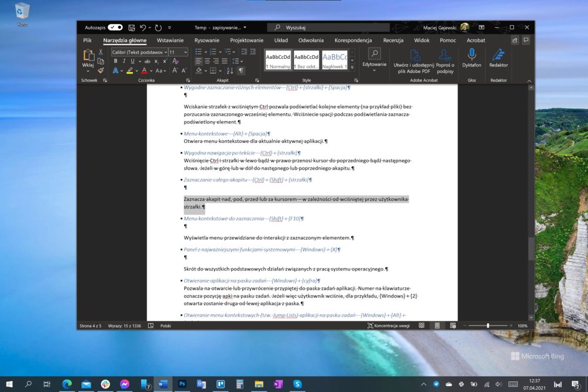Activate the Format Painter brush
The width and height of the screenshot is (588, 392).
pos(101,70)
